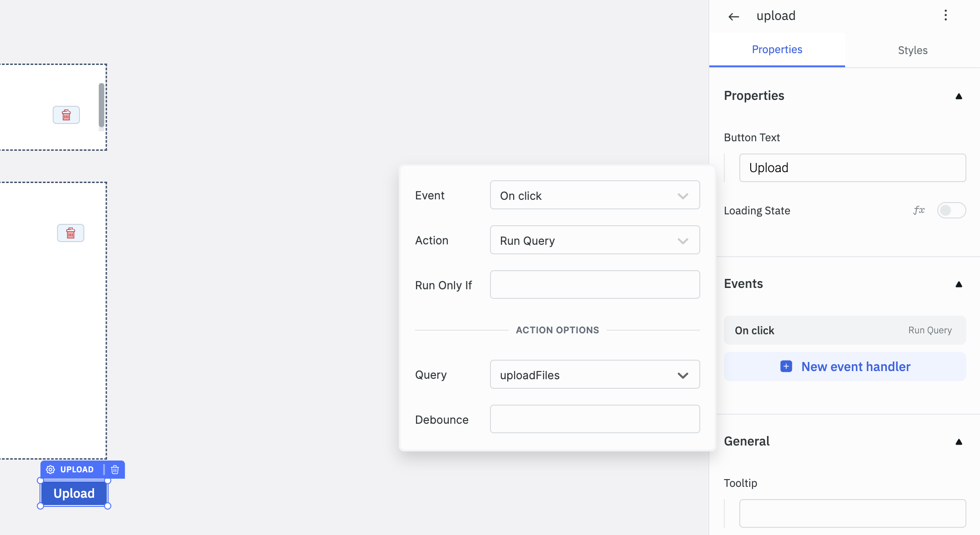Click the Run Only If input field

(x=595, y=285)
